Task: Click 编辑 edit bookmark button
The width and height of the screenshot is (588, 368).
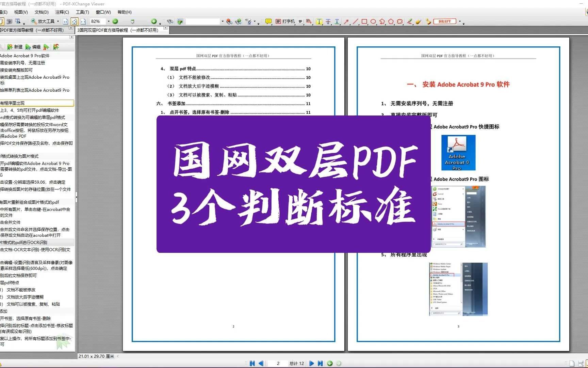Action: [x=33, y=47]
